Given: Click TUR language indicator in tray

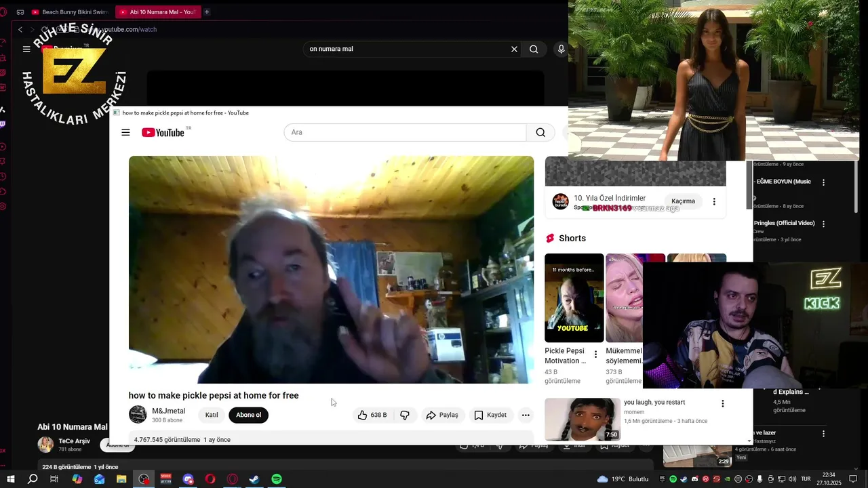Looking at the screenshot, I should pyautogui.click(x=806, y=479).
